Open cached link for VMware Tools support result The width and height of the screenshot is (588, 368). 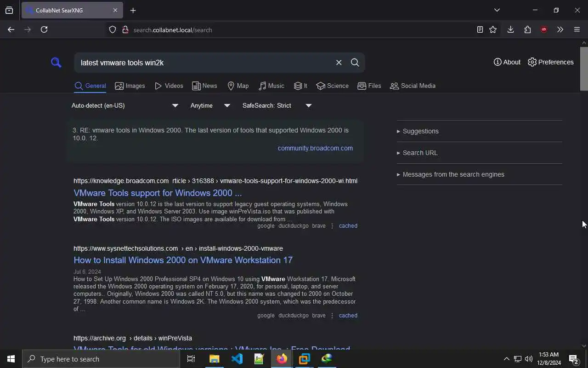click(348, 226)
